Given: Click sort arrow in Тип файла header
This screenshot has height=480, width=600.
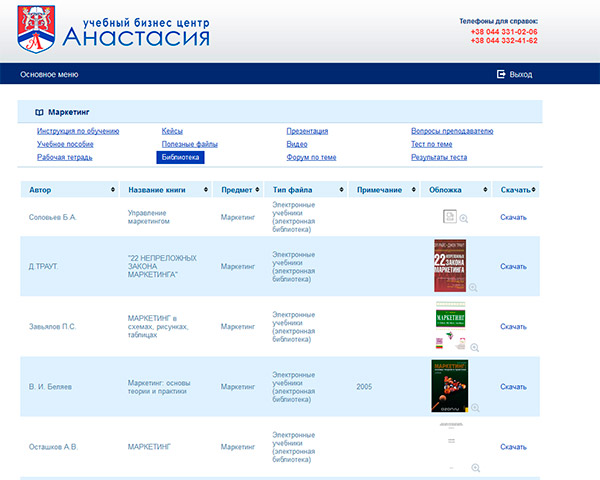Looking at the screenshot, I should pos(339,190).
